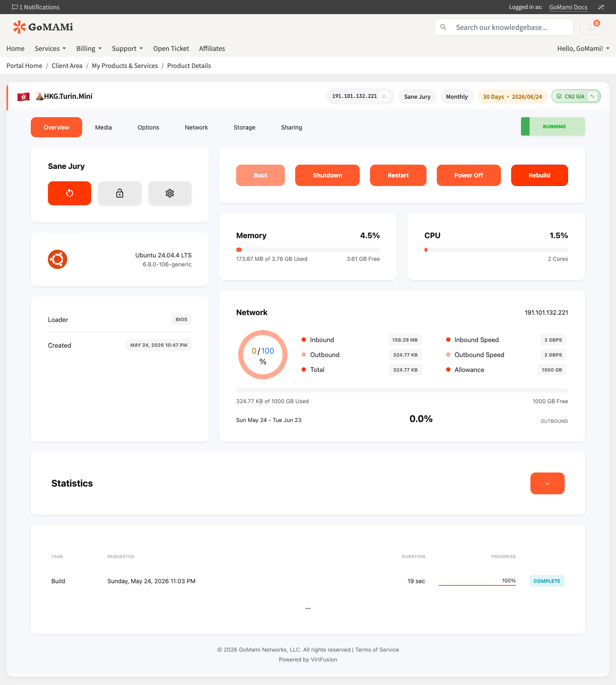Open the Support dropdown menu
Viewport: 616px width, 685px height.
127,48
